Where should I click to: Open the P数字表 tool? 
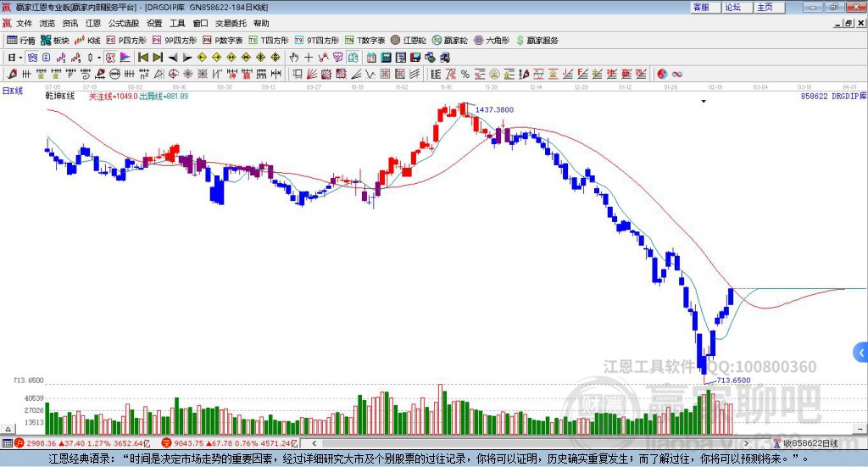pos(223,41)
